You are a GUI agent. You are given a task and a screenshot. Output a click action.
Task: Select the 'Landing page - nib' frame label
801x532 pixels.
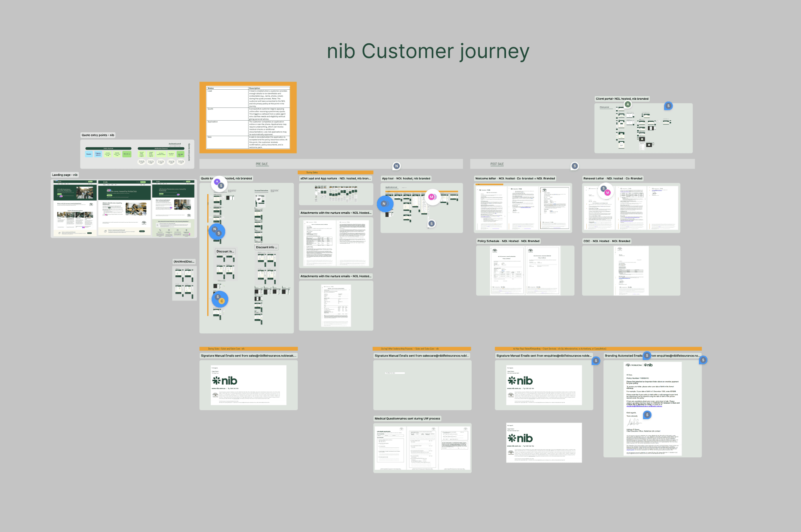click(x=65, y=175)
